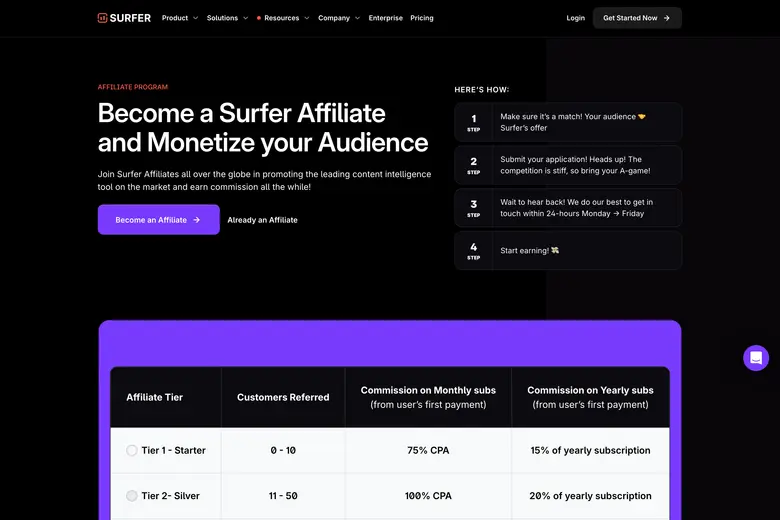Click the HERE'S HOW: heading
This screenshot has height=520, width=780.
tap(482, 90)
